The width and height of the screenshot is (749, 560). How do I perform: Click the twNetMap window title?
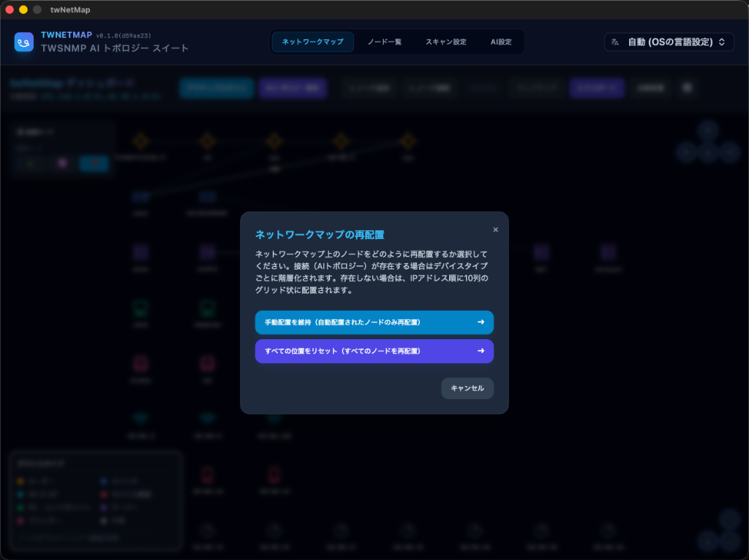coord(70,10)
